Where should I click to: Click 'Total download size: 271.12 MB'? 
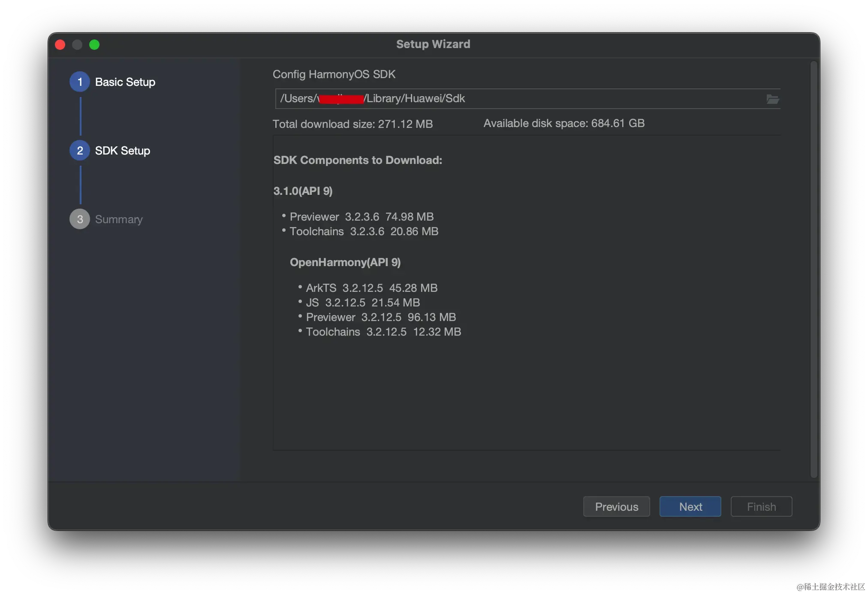point(353,124)
